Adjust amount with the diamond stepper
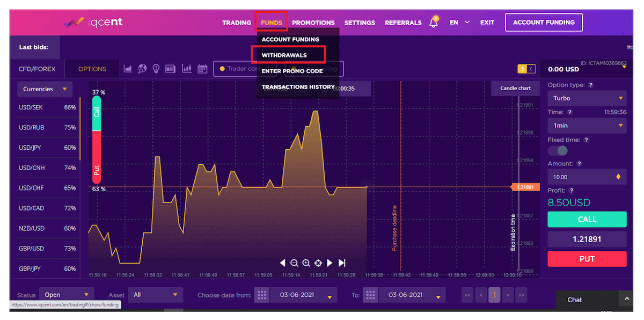Screen dimensions: 644x320 pyautogui.click(x=618, y=177)
